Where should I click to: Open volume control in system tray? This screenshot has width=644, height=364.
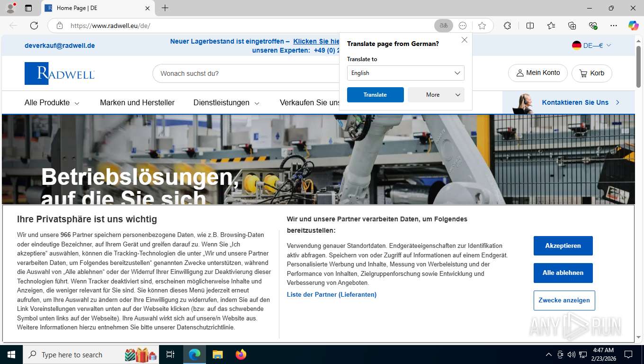[x=571, y=355]
